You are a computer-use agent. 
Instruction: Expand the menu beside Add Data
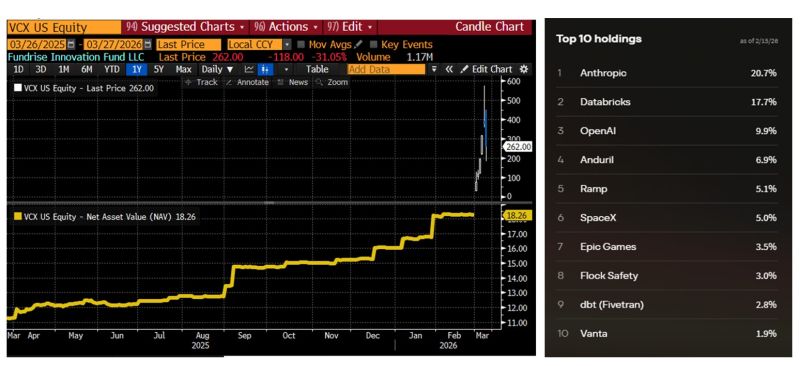click(x=434, y=69)
